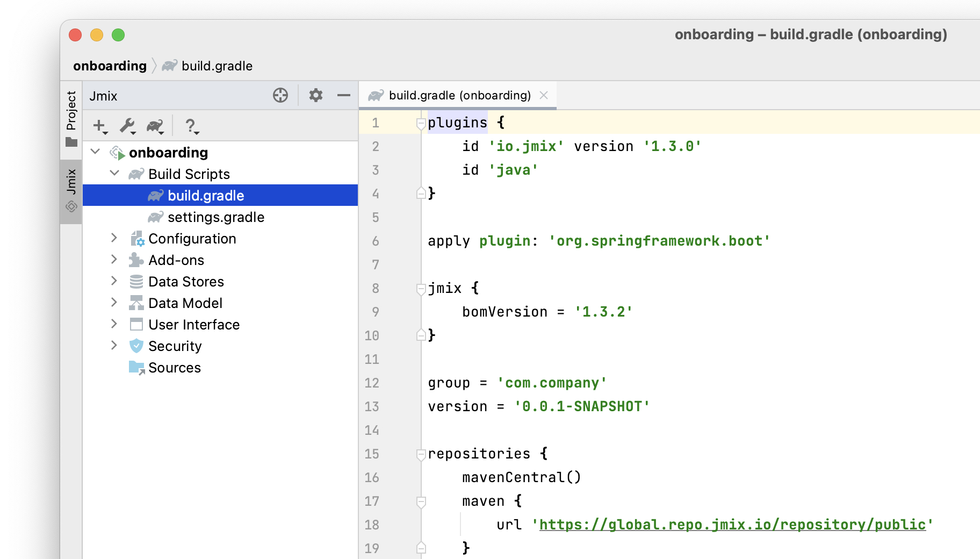Fold the plugins block on line 1
Viewport: 980px width, 559px height.
[x=421, y=124]
